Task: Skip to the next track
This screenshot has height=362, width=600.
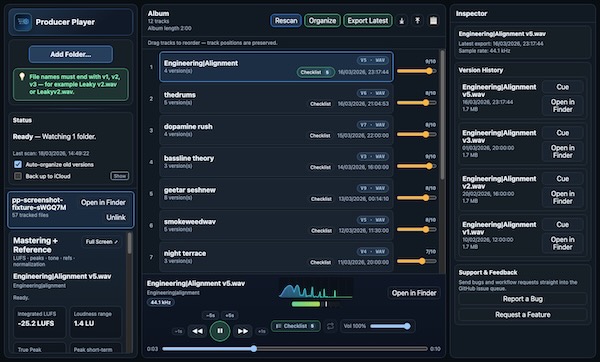Action: tap(243, 331)
